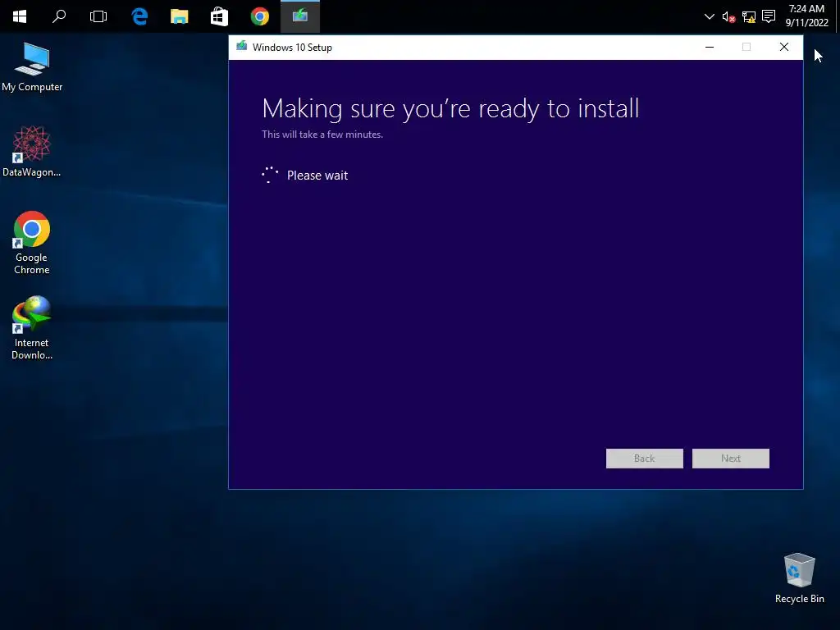Open File Explorer from the taskbar
Screen dimensions: 840x630
point(180,16)
